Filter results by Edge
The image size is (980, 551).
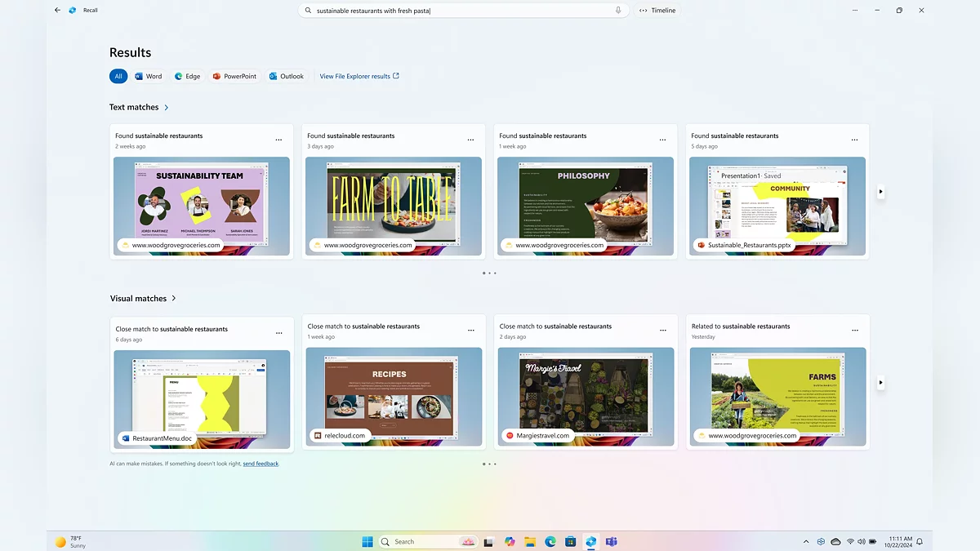187,76
